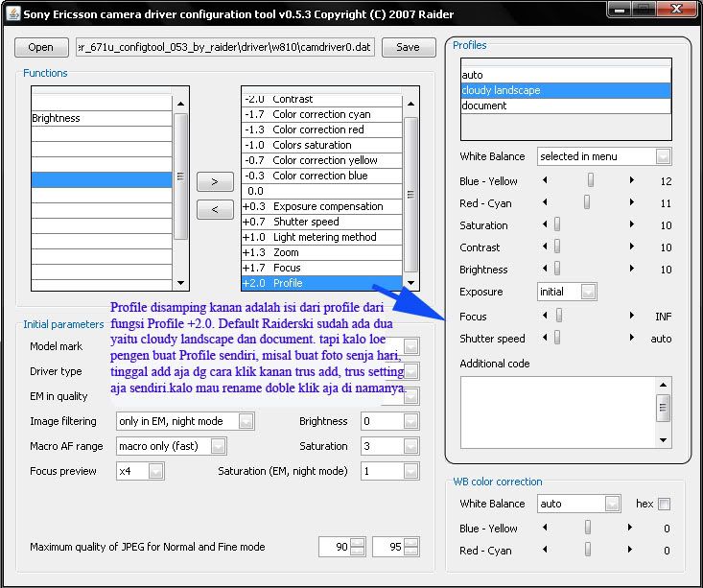Focus the driver file path field

pos(225,47)
